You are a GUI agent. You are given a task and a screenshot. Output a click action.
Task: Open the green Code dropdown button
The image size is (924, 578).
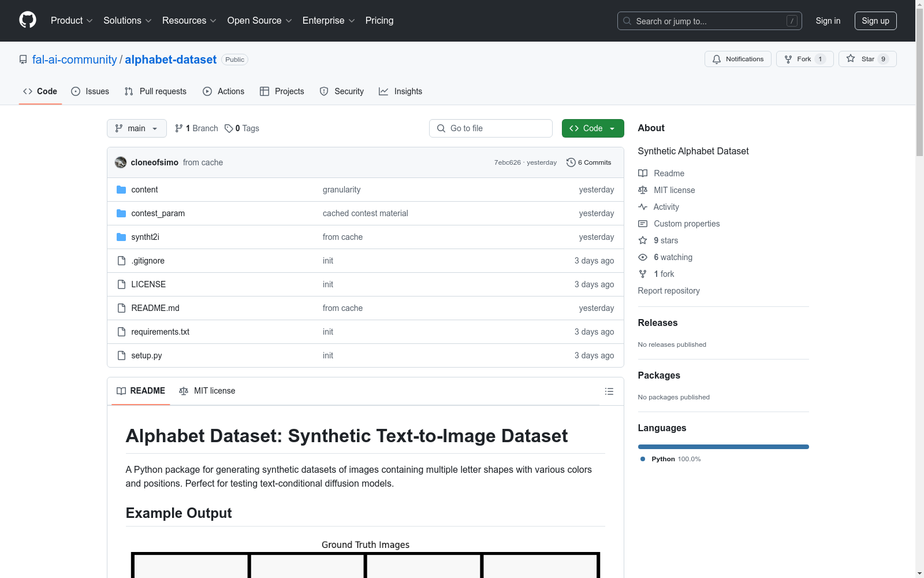(593, 128)
